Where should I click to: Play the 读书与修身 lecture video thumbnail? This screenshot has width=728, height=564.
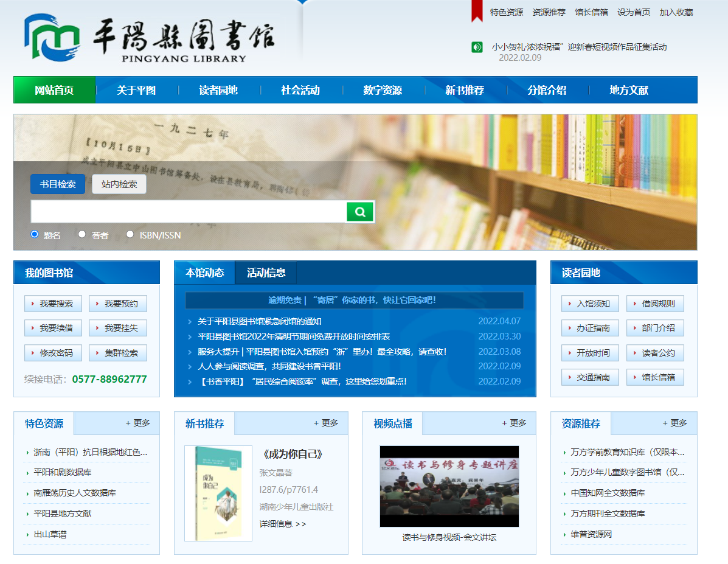pos(449,486)
